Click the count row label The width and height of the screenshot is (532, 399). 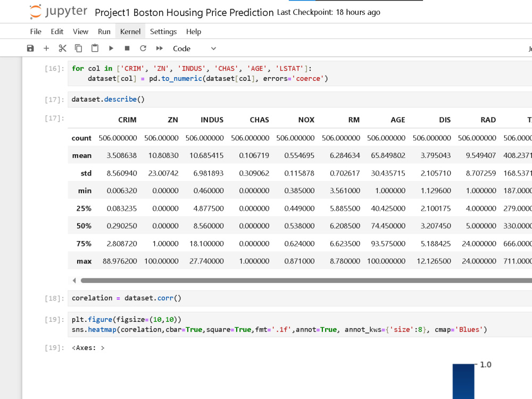click(x=81, y=138)
